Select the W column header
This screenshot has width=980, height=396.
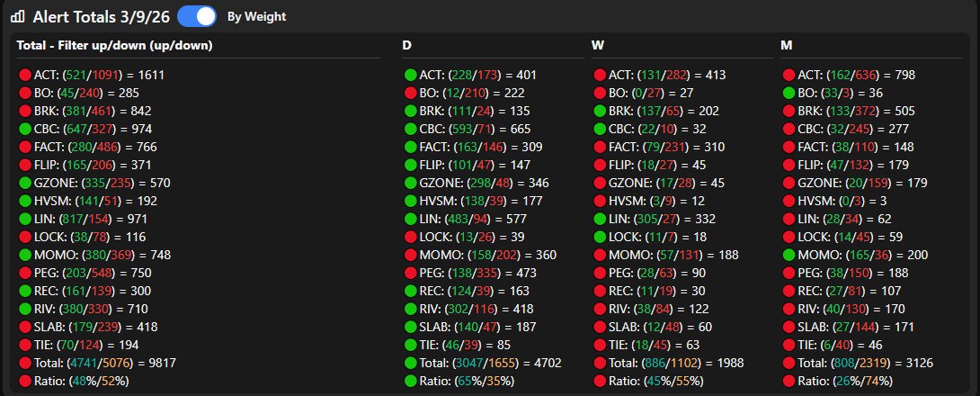[x=598, y=46]
